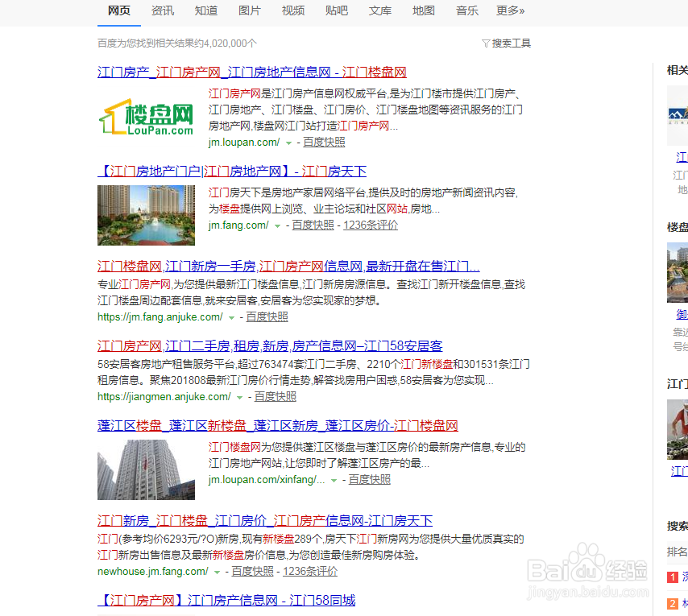Open result 江门楼盘网,江门新房一手房 headline
The width and height of the screenshot is (688, 616).
point(288,267)
